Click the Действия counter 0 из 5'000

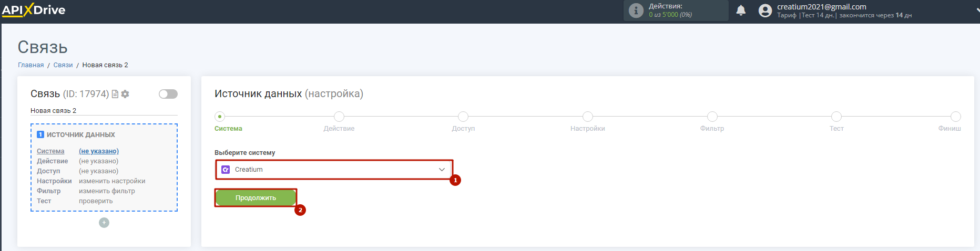[x=670, y=15]
